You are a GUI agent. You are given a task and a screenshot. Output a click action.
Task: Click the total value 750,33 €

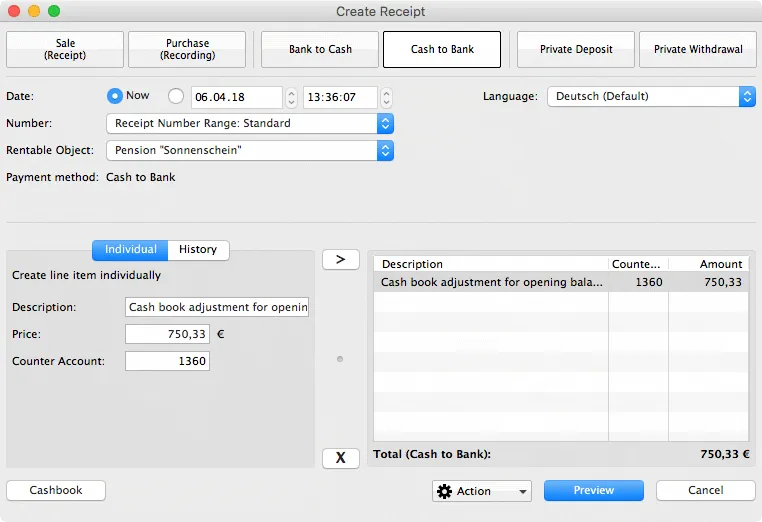pyautogui.click(x=725, y=454)
